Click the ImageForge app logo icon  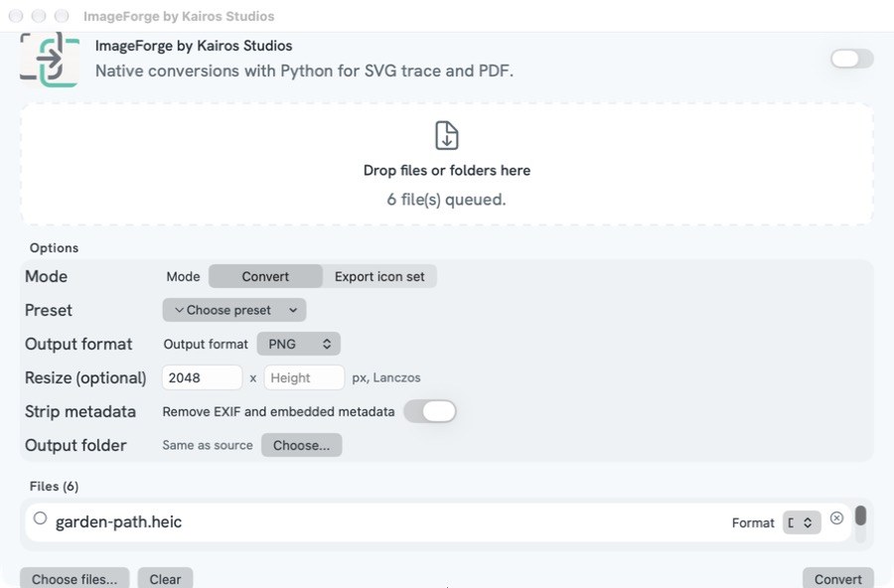(x=50, y=60)
